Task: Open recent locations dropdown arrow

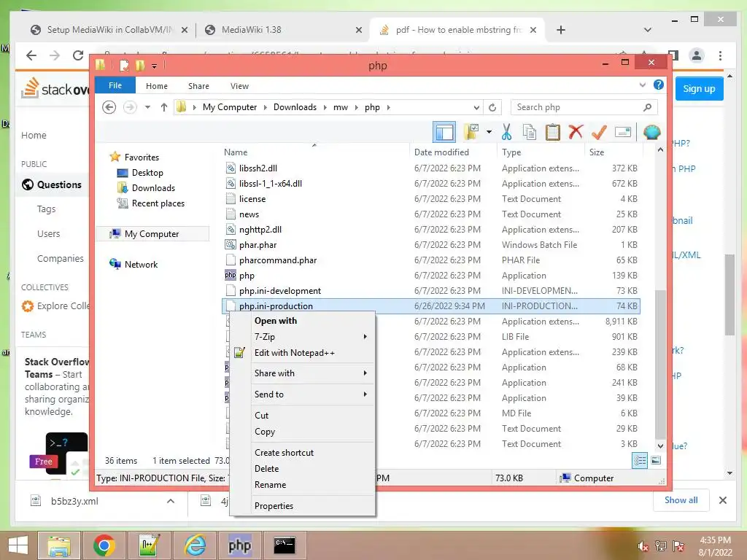Action: 147,107
